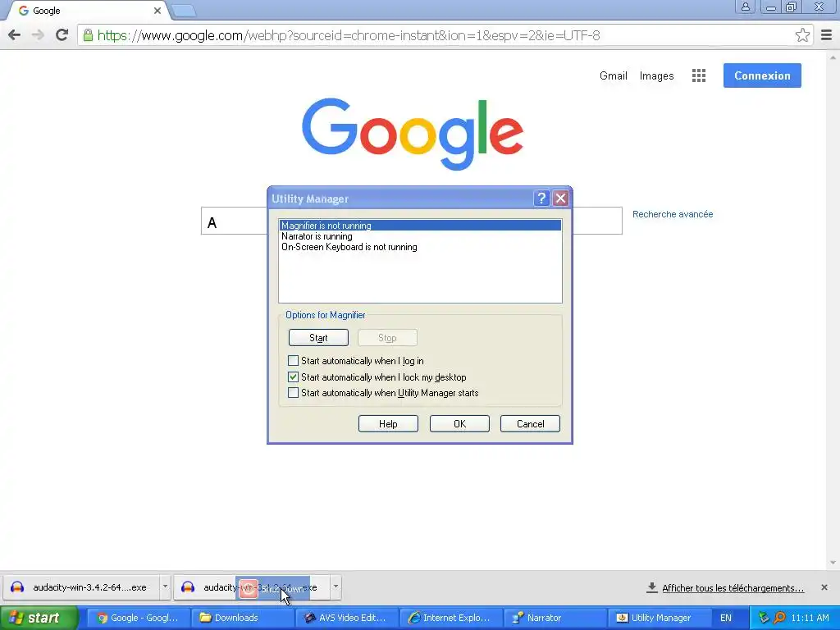
Task: Click the magnifier tray icon
Action: [x=779, y=618]
